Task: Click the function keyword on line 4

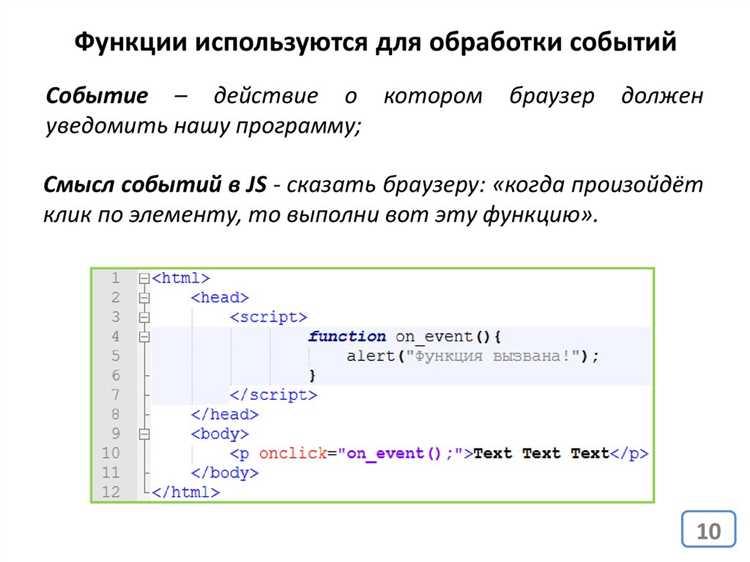Action: click(347, 337)
